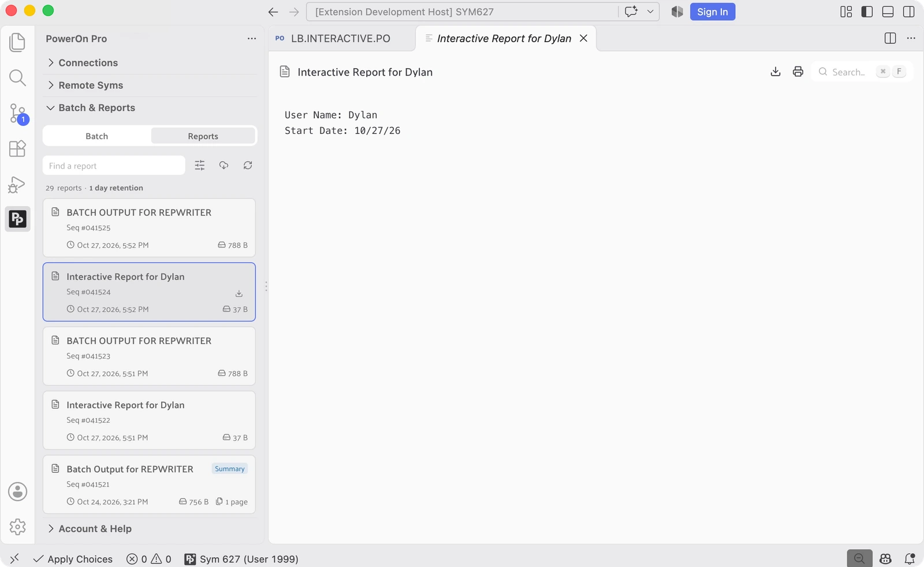Screen dimensions: 924x567
Task: Open report filter options icon
Action: 200,166
